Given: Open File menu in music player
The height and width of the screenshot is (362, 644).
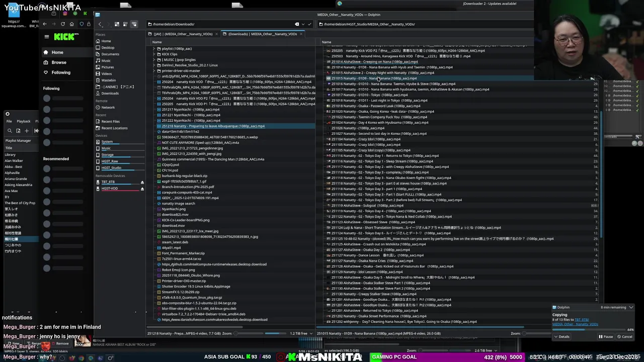Looking at the screenshot, I should (x=8, y=121).
